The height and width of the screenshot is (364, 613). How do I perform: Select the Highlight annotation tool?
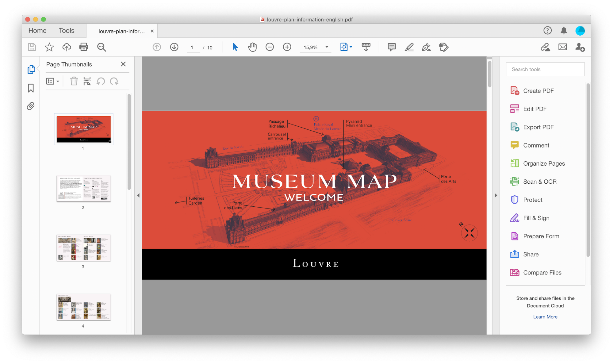tap(408, 47)
